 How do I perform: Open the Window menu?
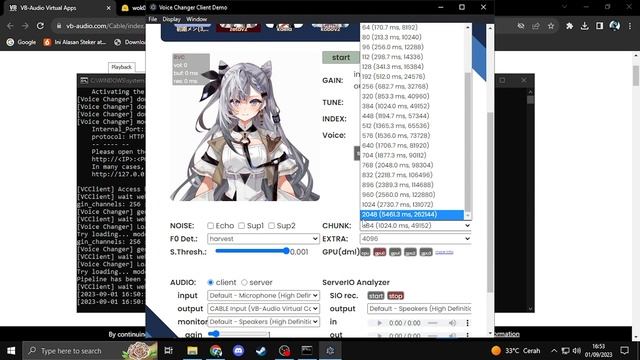click(196, 19)
